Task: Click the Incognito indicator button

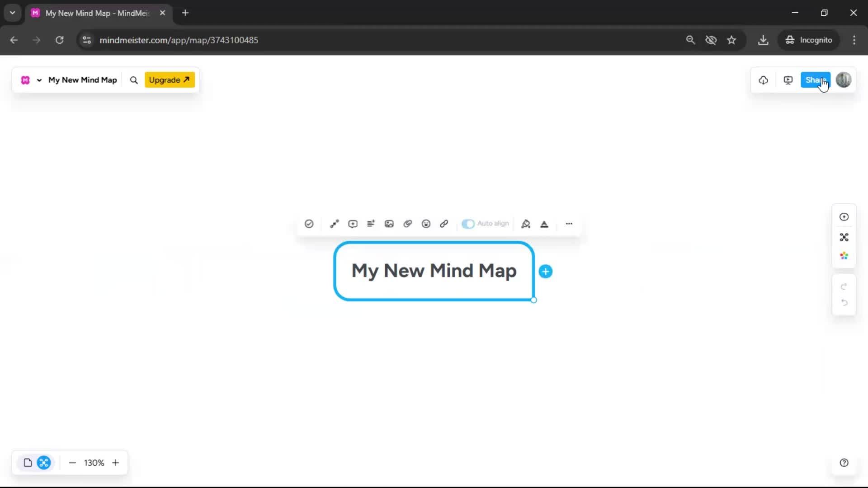Action: click(809, 40)
